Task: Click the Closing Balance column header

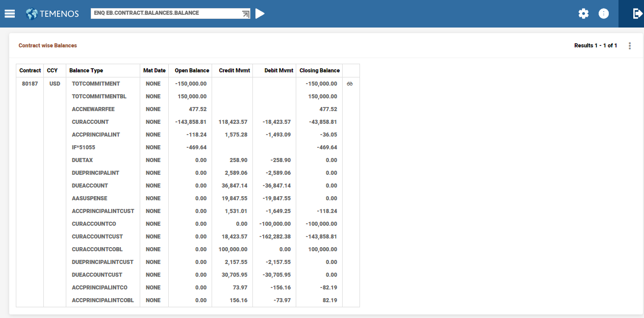Action: pos(319,70)
